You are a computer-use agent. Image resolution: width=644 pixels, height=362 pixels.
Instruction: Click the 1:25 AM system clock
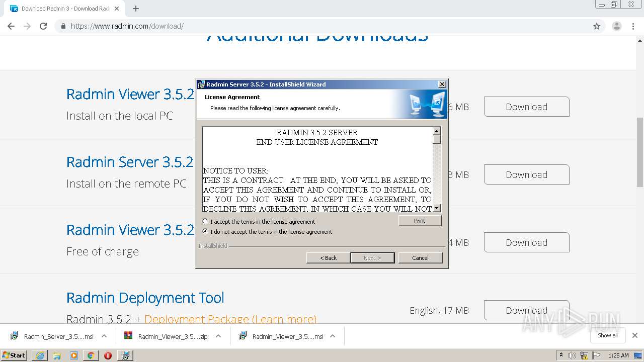click(618, 355)
